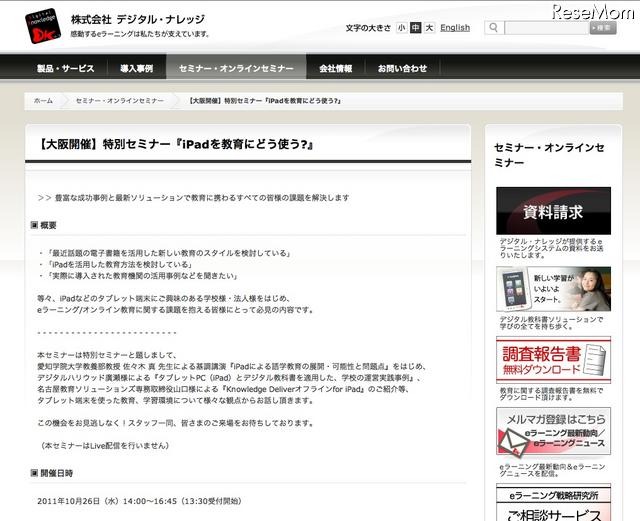Go to ホーム in breadcrumb
Screen dimensions: 640x521
tap(43, 101)
